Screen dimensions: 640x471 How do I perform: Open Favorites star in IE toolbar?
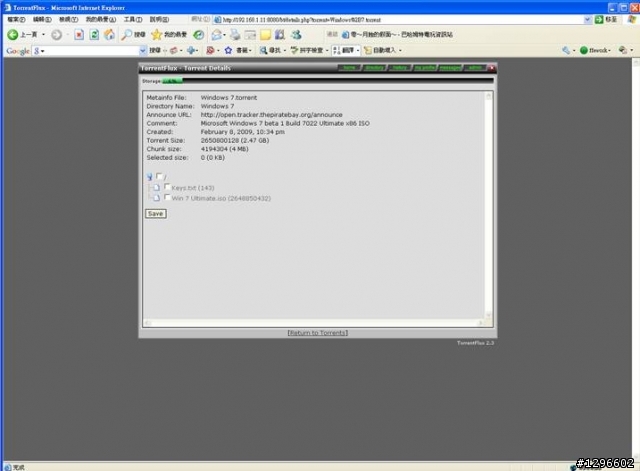(x=157, y=35)
